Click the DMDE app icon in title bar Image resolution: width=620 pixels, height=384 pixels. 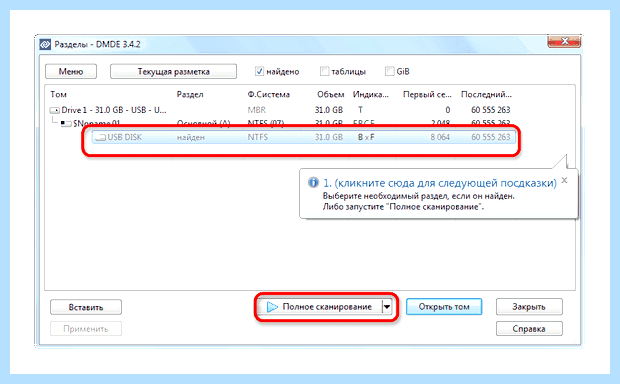tap(45, 44)
